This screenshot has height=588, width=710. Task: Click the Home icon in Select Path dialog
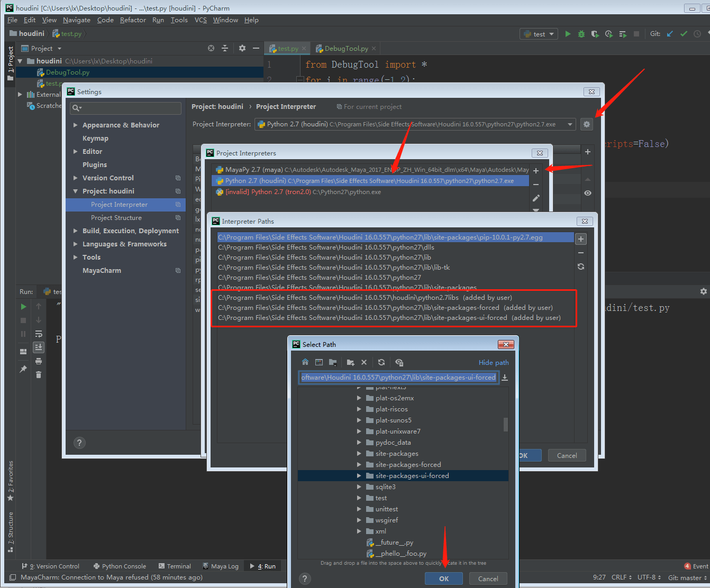click(x=305, y=362)
